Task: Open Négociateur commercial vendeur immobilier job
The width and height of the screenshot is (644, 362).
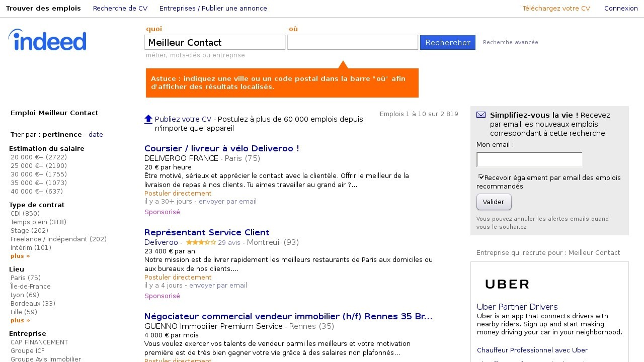Action: (288, 316)
